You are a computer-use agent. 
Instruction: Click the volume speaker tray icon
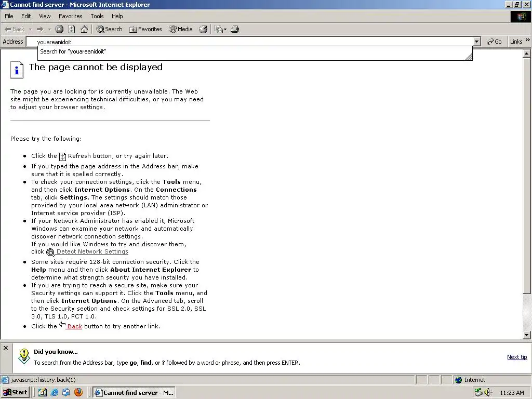488,393
